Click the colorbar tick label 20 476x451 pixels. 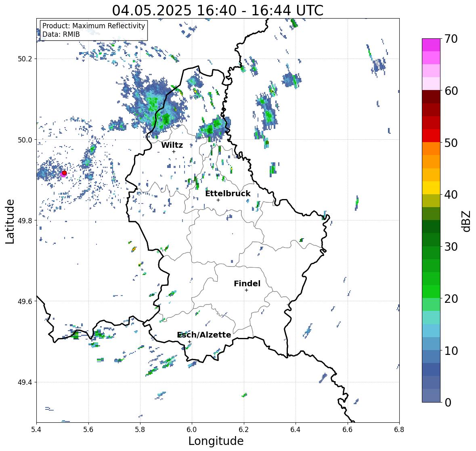[451, 299]
